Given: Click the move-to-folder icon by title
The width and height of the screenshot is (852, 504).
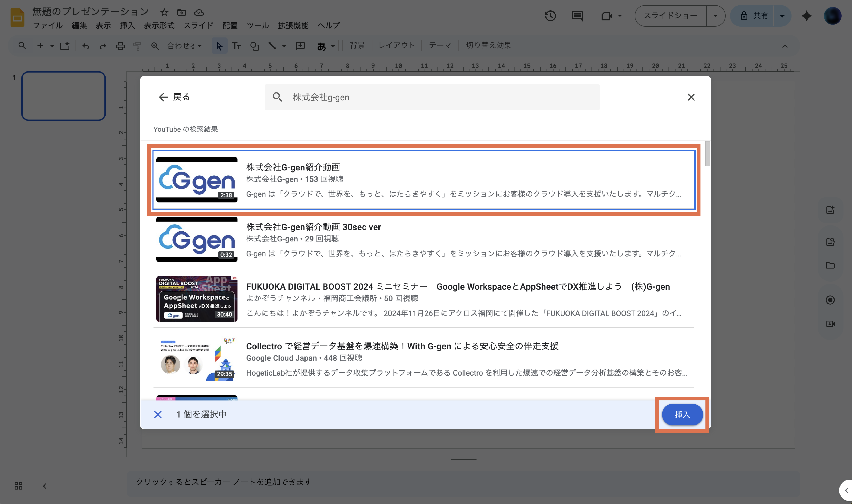Looking at the screenshot, I should [x=182, y=13].
